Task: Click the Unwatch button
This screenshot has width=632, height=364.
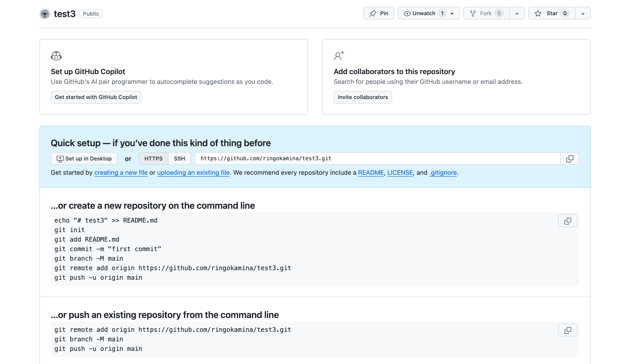Action: pyautogui.click(x=428, y=13)
